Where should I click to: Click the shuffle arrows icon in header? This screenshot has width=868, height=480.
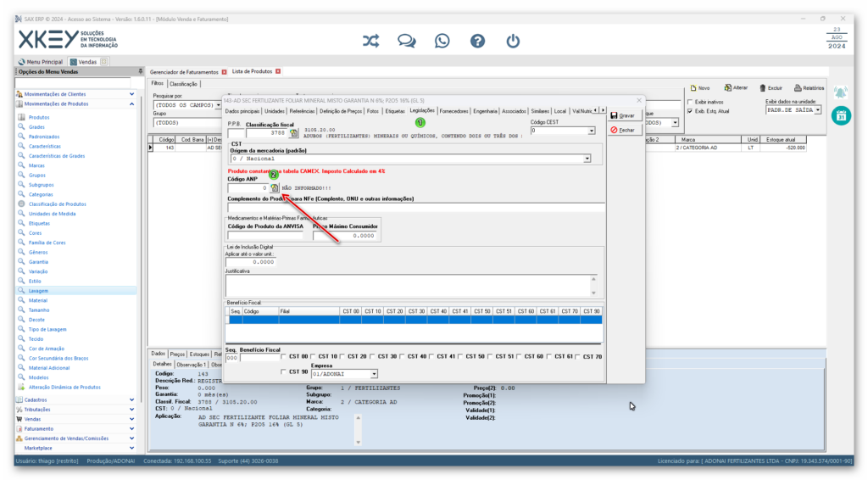tap(371, 41)
